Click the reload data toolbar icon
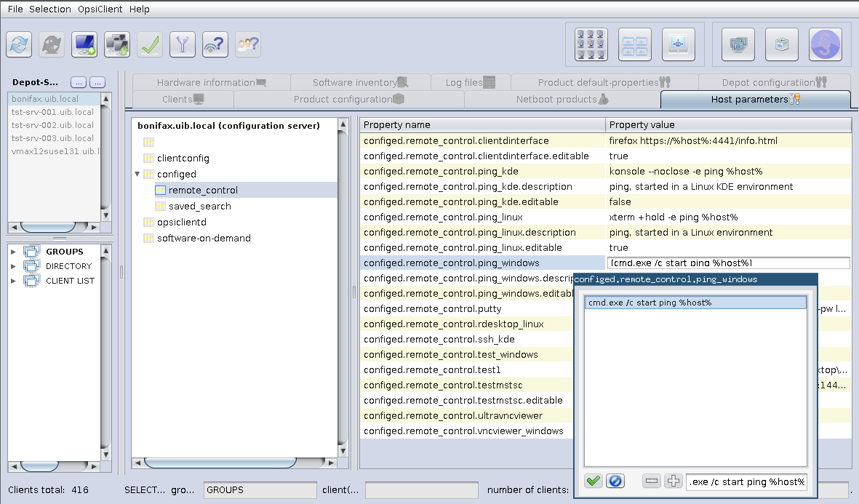This screenshot has height=504, width=859. pos(19,44)
